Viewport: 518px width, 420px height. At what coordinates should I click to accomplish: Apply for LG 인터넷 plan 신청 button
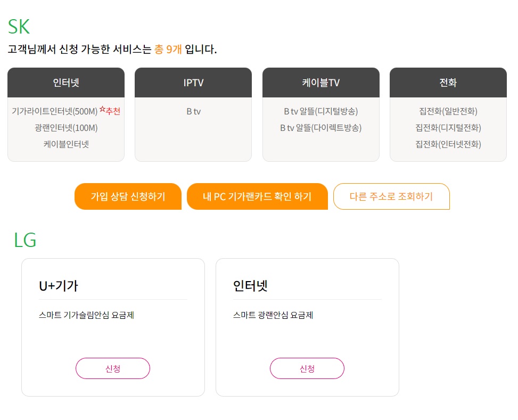[307, 368]
